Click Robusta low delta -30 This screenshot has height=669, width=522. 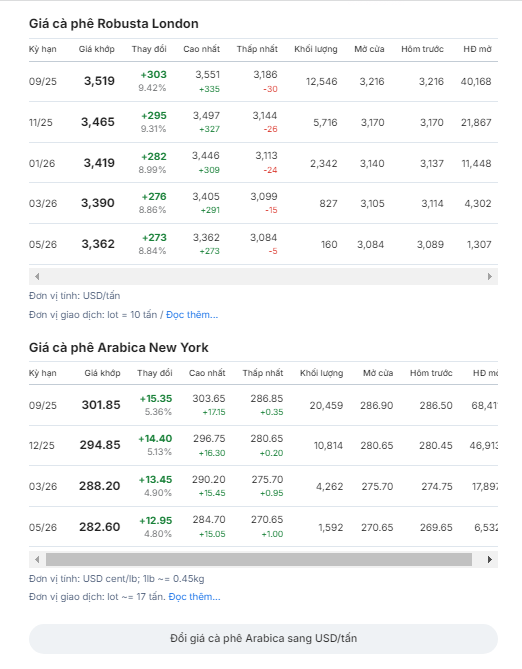click(270, 89)
